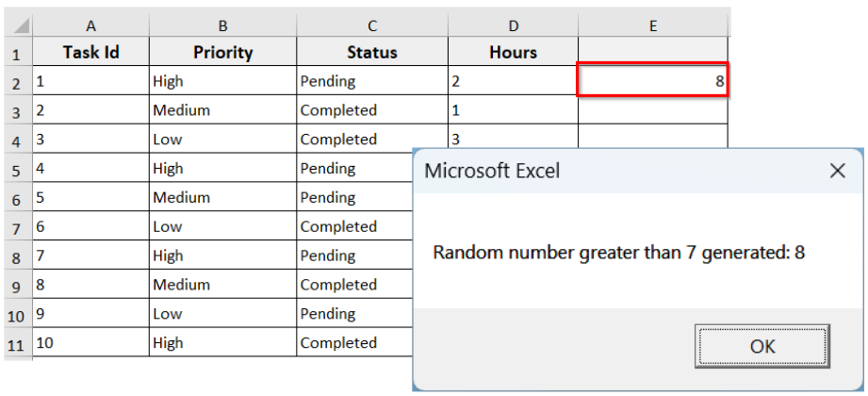Click OK in the Microsoft Excel dialog
Image resolution: width=868 pixels, height=396 pixels.
coord(762,346)
